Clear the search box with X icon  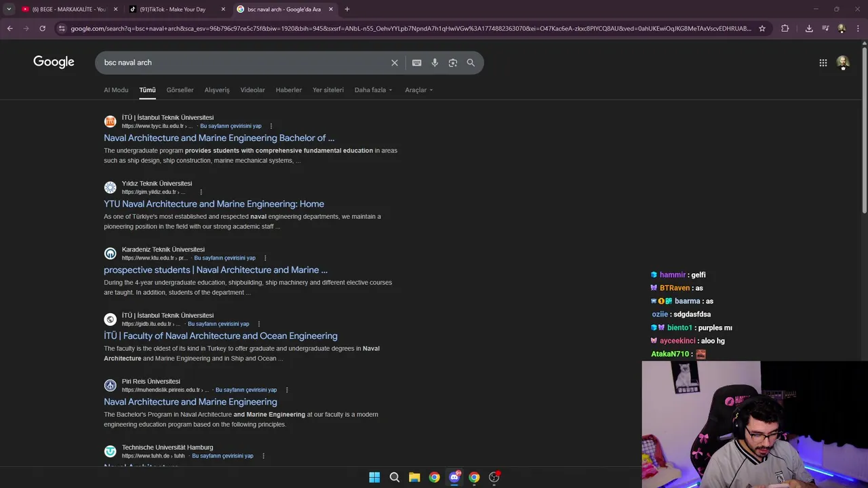click(395, 62)
